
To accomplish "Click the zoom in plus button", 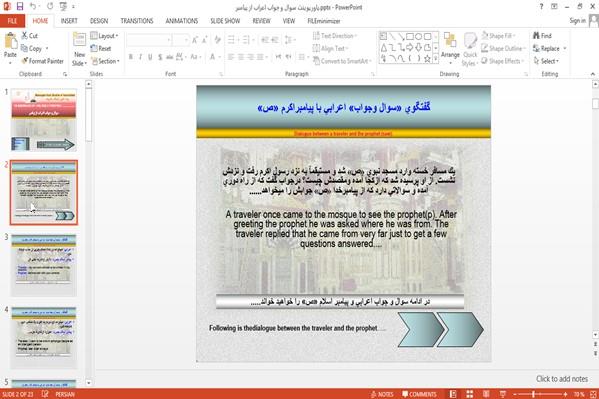I will coord(565,394).
